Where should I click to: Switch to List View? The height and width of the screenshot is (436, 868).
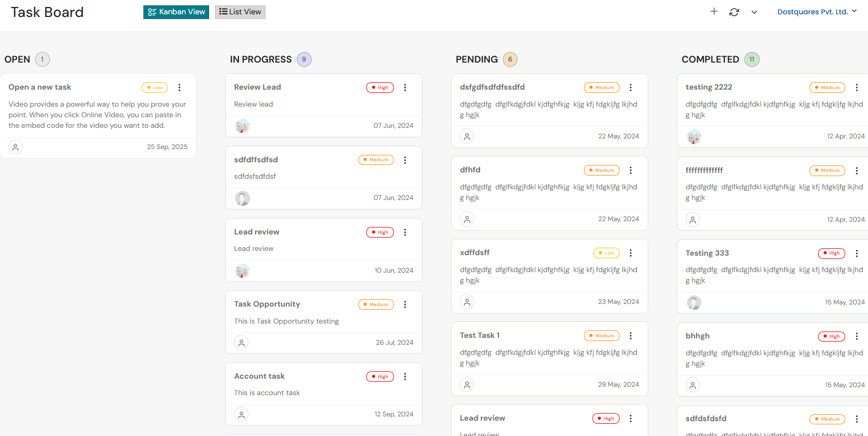tap(240, 12)
